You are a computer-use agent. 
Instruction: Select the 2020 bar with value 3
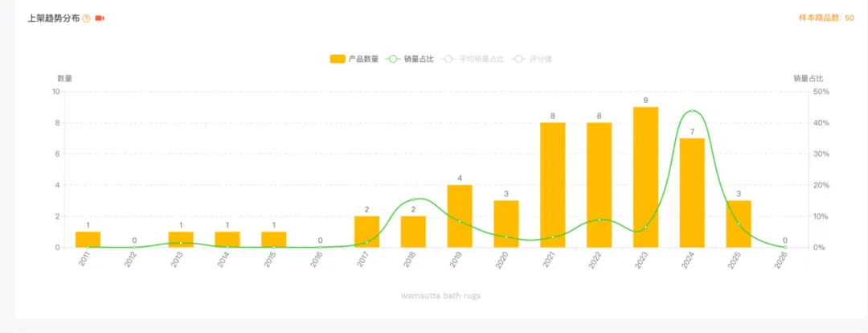[x=506, y=224]
